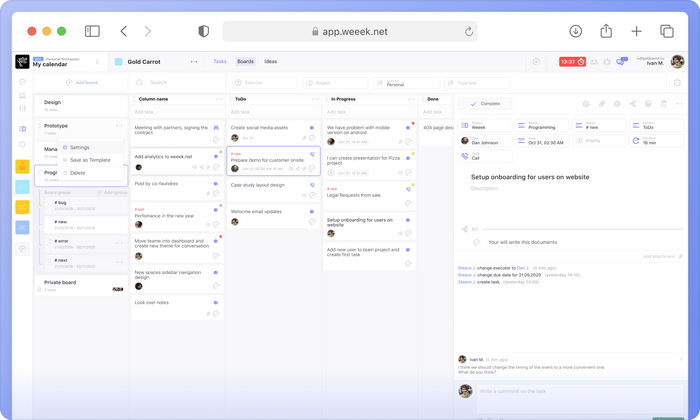Open the chat notifications icon in header
Image resolution: width=700 pixels, height=420 pixels.
point(621,62)
